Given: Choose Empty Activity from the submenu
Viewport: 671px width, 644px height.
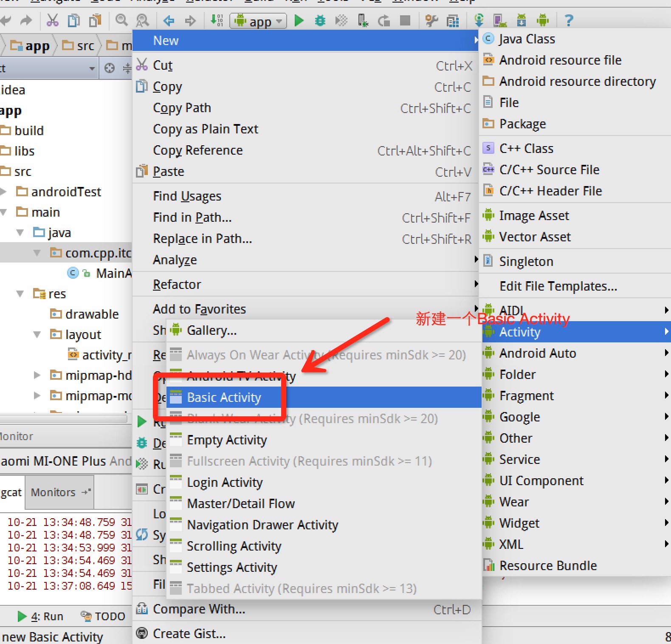Looking at the screenshot, I should [x=324, y=440].
